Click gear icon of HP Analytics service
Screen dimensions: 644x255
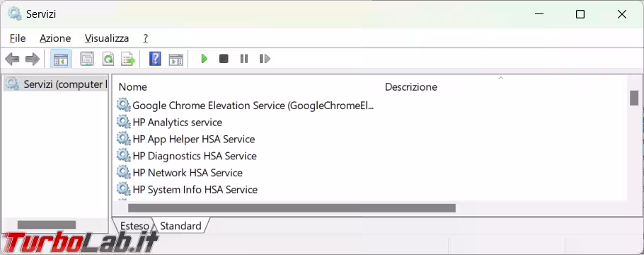point(124,122)
